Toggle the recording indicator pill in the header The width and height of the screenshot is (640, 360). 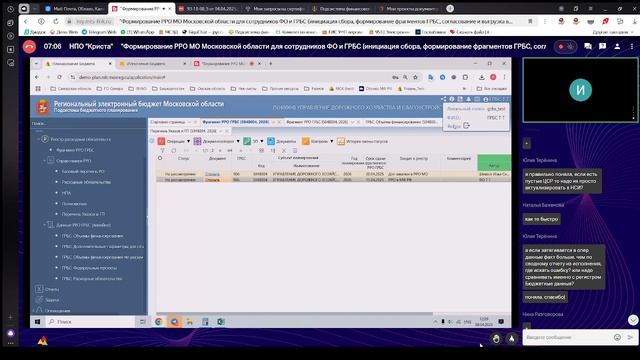click(x=566, y=47)
